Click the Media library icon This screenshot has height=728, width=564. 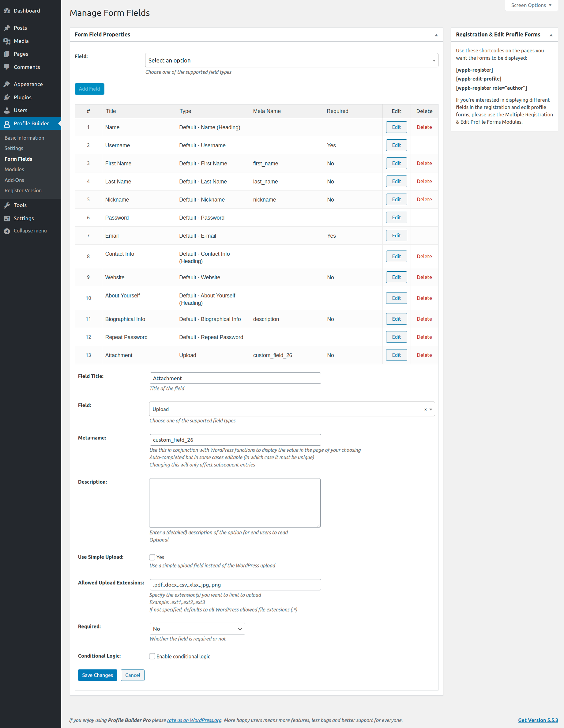(x=7, y=41)
